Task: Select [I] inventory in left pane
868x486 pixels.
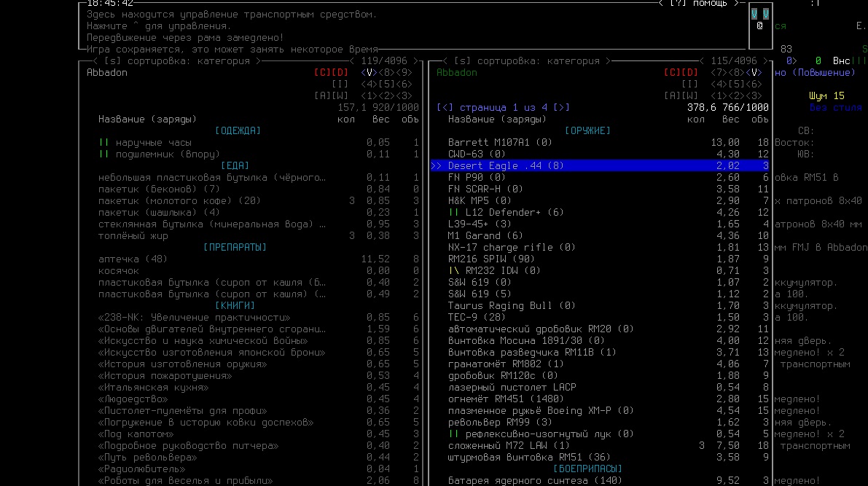Action: (340, 84)
